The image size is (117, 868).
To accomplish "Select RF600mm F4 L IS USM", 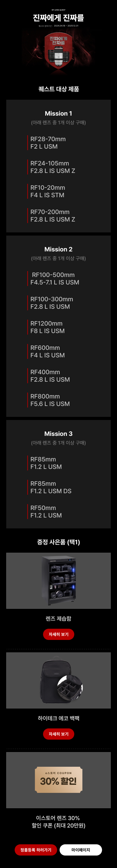I will click(47, 351).
